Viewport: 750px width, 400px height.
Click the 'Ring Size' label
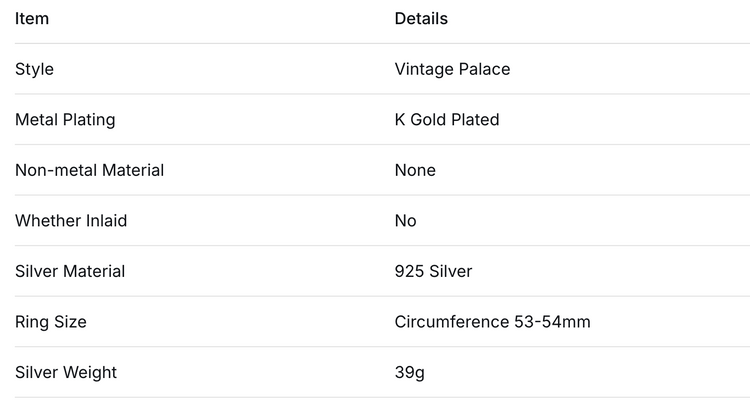[x=51, y=322]
